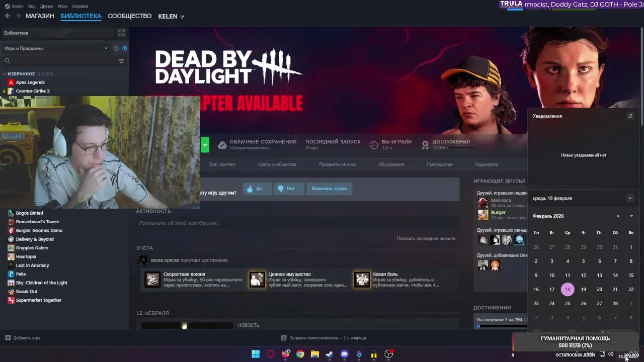
Task: Open the play button dropdown arrow
Action: (205, 145)
